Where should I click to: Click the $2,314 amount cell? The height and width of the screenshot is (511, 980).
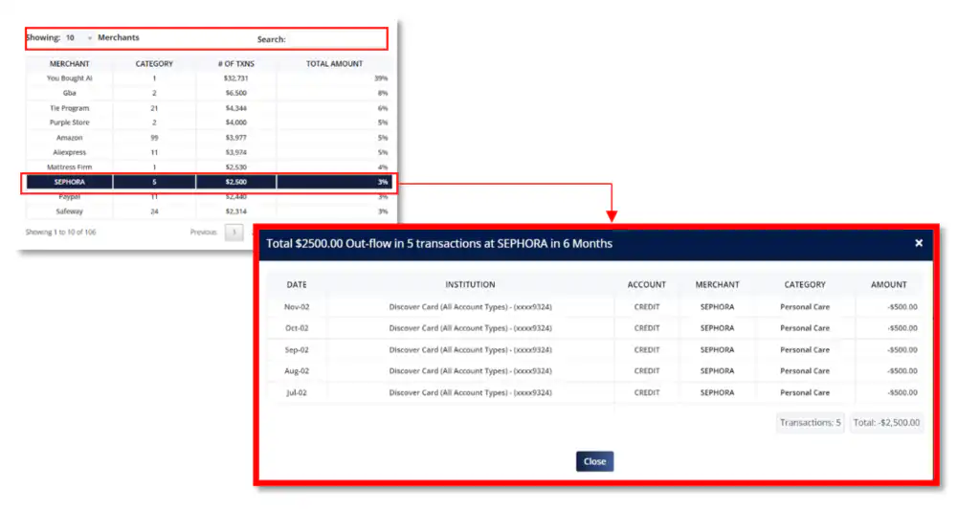(235, 211)
